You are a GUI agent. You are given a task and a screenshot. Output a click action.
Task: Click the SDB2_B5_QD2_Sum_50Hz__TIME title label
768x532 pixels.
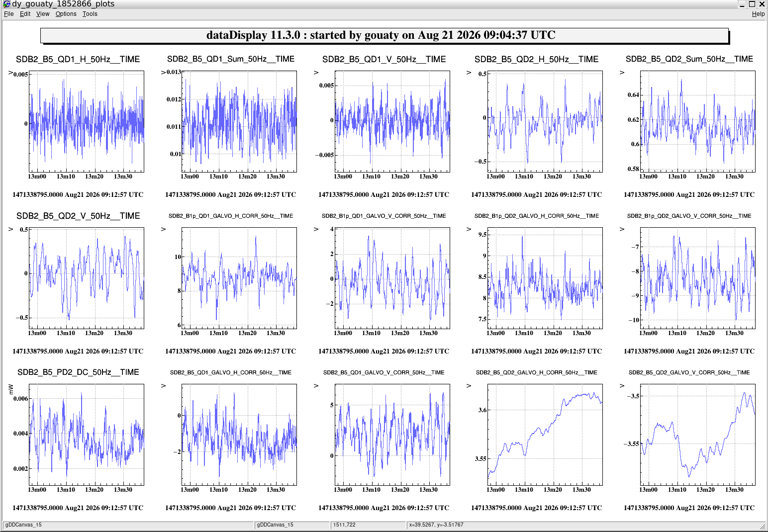(x=689, y=59)
